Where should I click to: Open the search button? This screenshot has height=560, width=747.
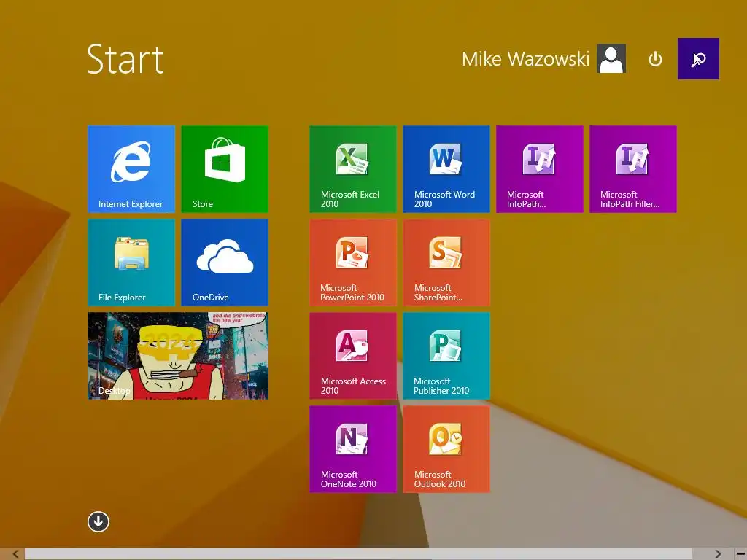coord(698,59)
